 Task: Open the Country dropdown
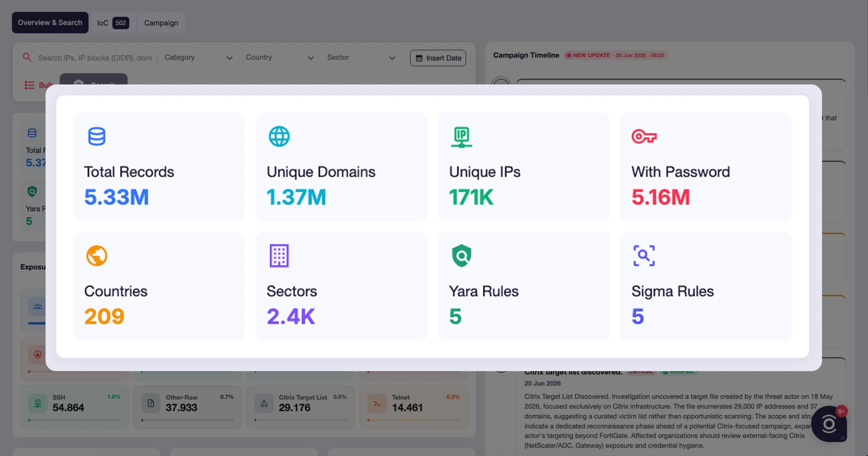(x=280, y=57)
